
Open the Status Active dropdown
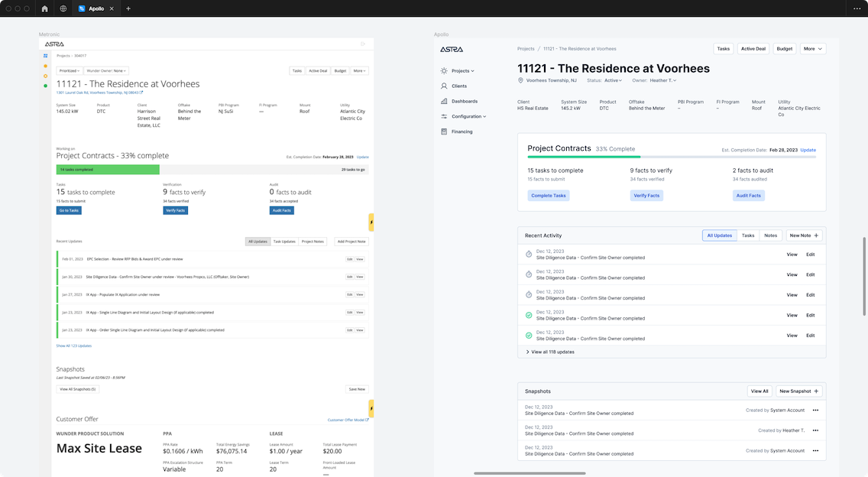pyautogui.click(x=612, y=80)
